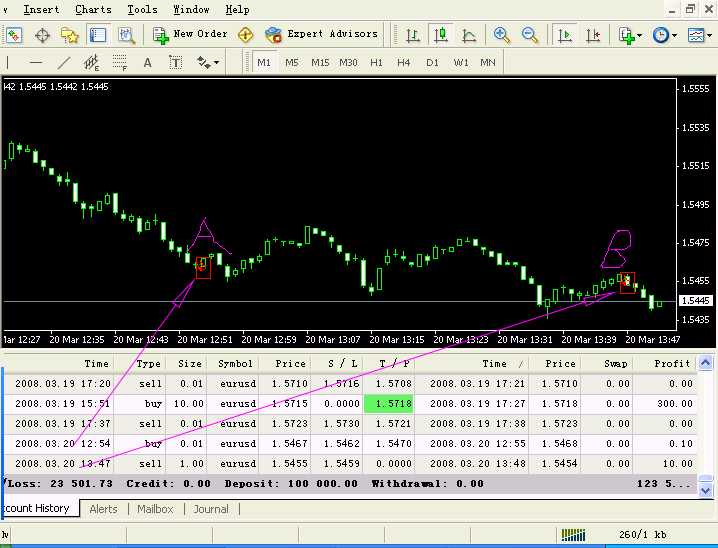Zoom in on the chart
This screenshot has height=548, width=718.
pyautogui.click(x=501, y=34)
